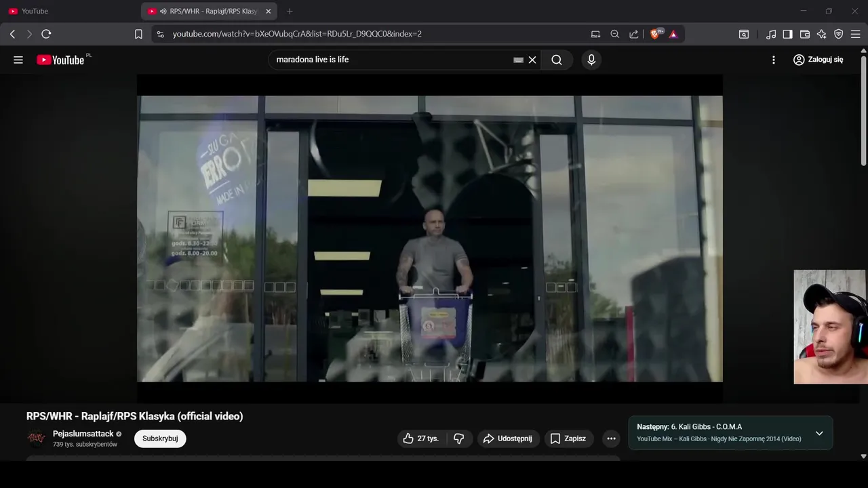Open Pejaslumsattack channel avatar
This screenshot has width=868, height=488.
tap(36, 439)
